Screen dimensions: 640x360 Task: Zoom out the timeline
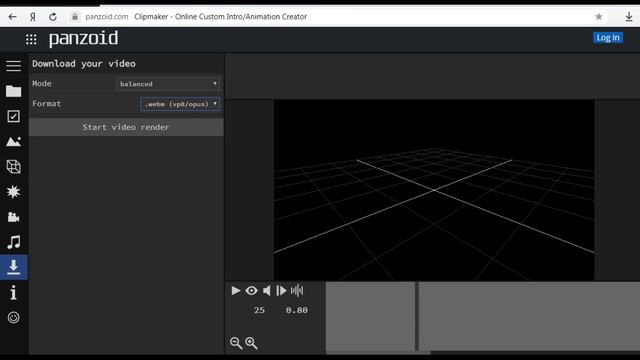pyautogui.click(x=236, y=343)
